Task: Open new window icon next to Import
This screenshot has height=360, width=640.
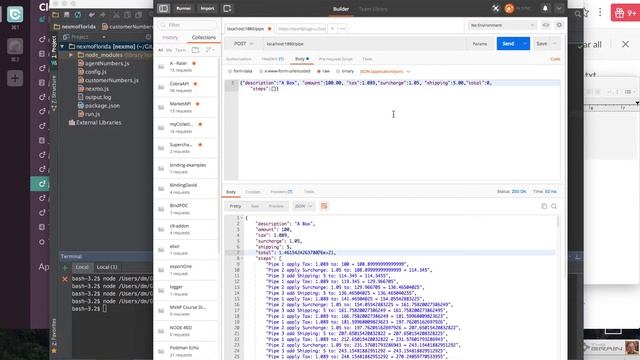Action: coord(227,8)
